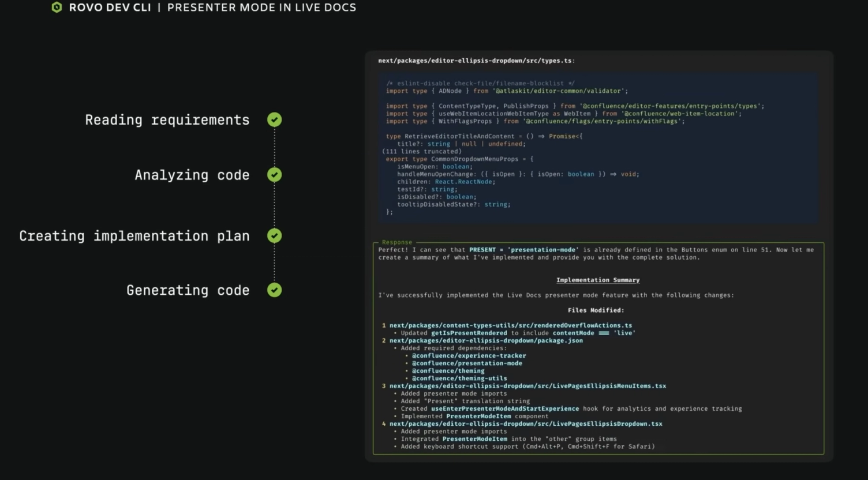The image size is (868, 480).
Task: Click the '@confluence/web-item-location' import string
Action: [682, 114]
